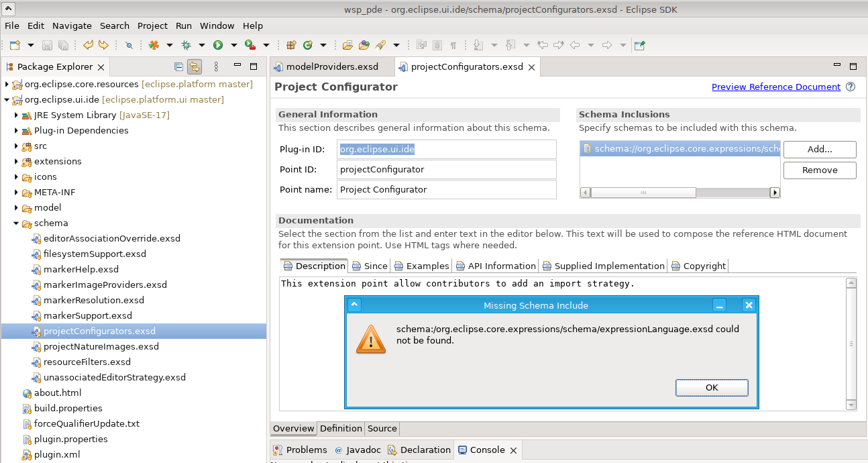This screenshot has width=868, height=463.
Task: Navigate back using the Back arrow icon
Action: [x=575, y=45]
